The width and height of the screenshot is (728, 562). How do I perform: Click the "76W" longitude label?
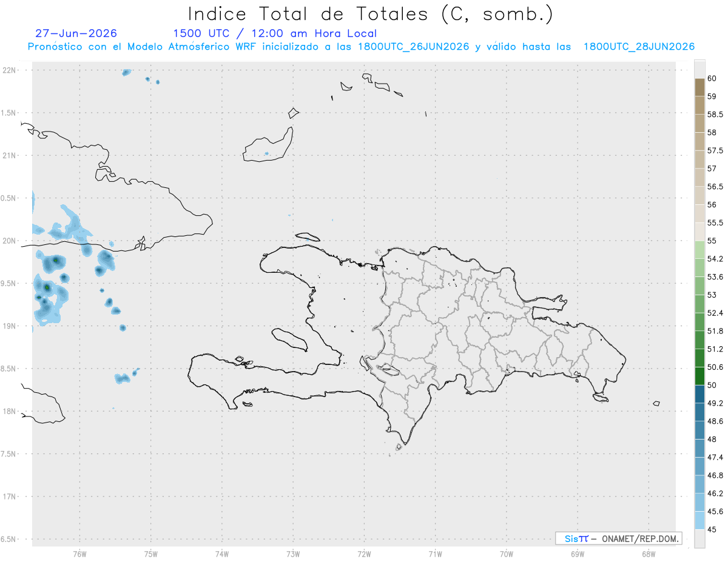tap(79, 554)
